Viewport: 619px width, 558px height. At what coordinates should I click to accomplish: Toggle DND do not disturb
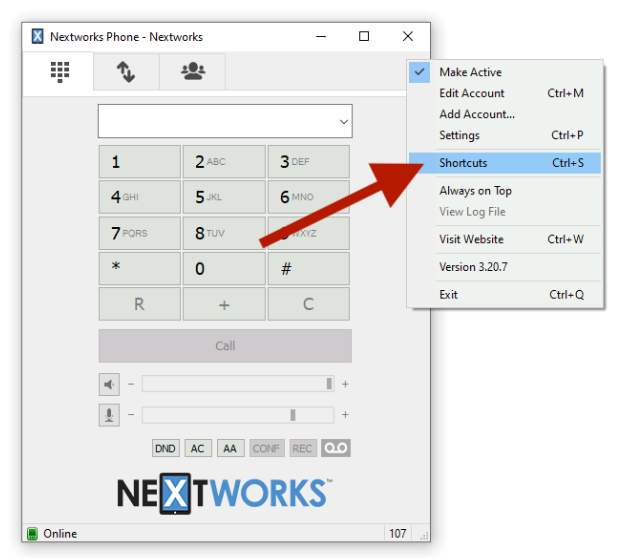point(165,448)
